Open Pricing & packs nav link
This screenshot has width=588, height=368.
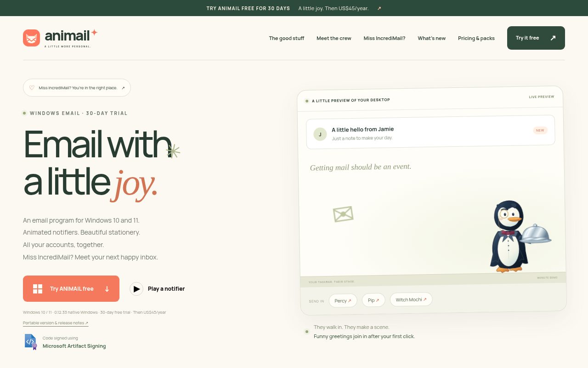coord(476,38)
